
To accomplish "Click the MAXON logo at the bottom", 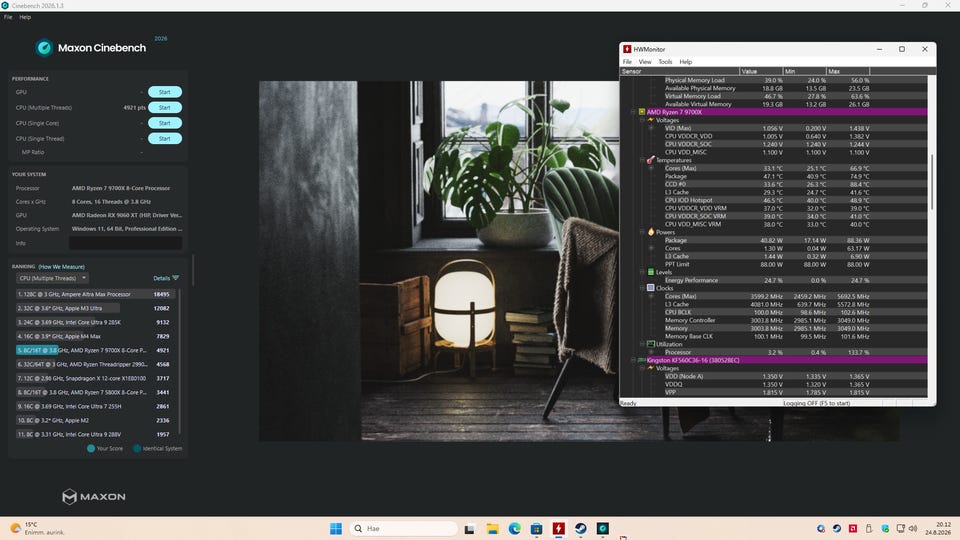I will 94,497.
